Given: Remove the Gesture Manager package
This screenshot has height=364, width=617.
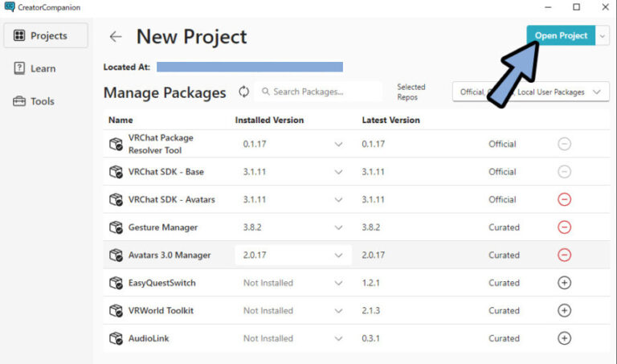Looking at the screenshot, I should pyautogui.click(x=564, y=227).
